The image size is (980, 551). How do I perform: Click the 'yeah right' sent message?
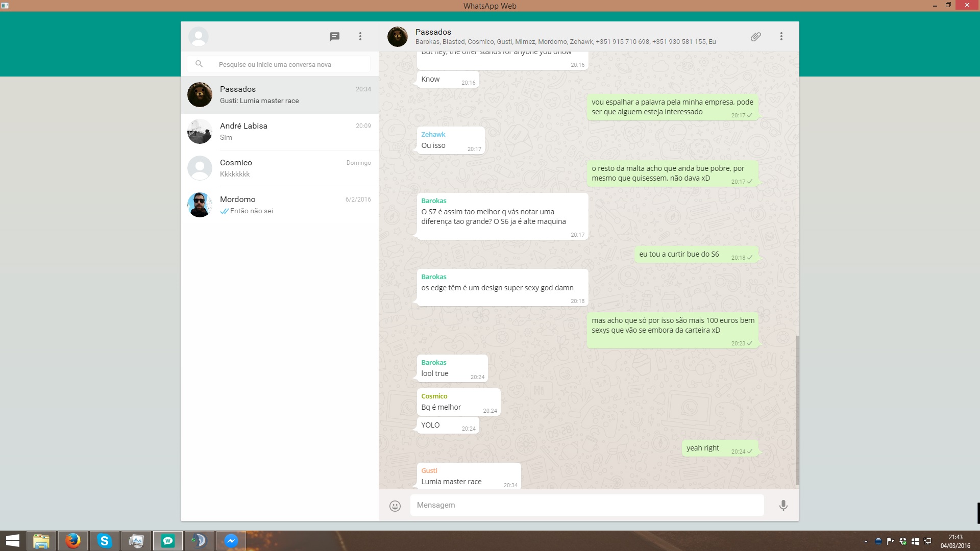[720, 448]
